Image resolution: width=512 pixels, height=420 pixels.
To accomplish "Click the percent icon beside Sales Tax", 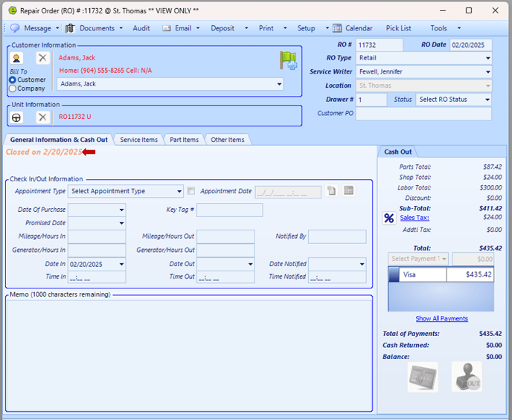I will click(x=388, y=218).
